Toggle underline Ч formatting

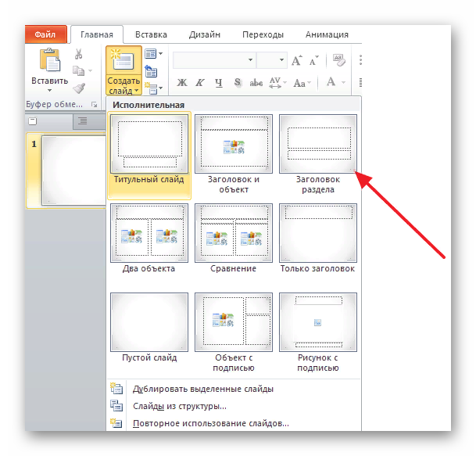coord(219,83)
